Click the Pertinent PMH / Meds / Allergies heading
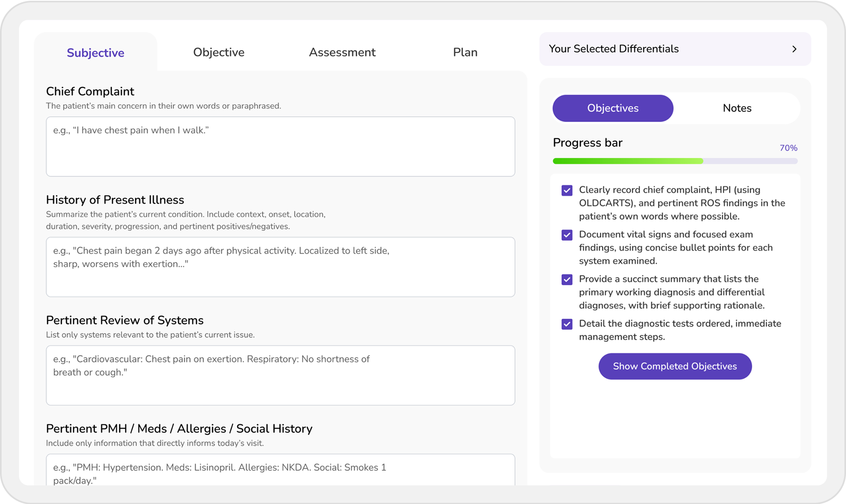The image size is (846, 504). (179, 429)
